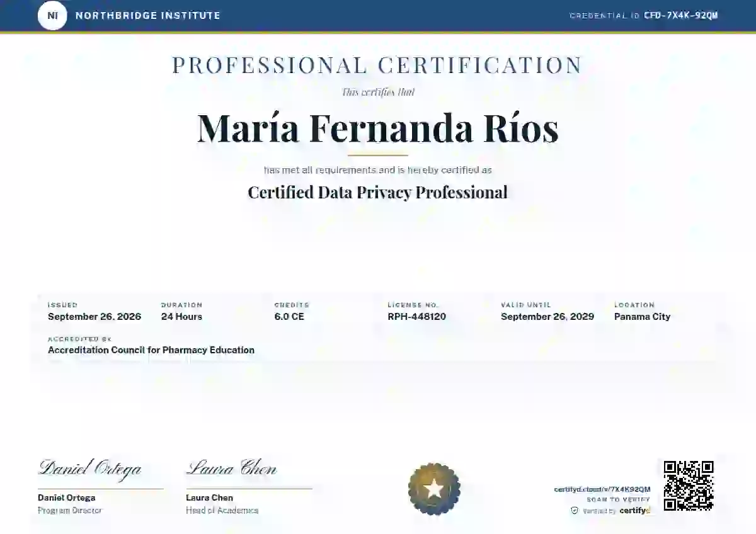Click issued date September 26, 2026

[94, 317]
